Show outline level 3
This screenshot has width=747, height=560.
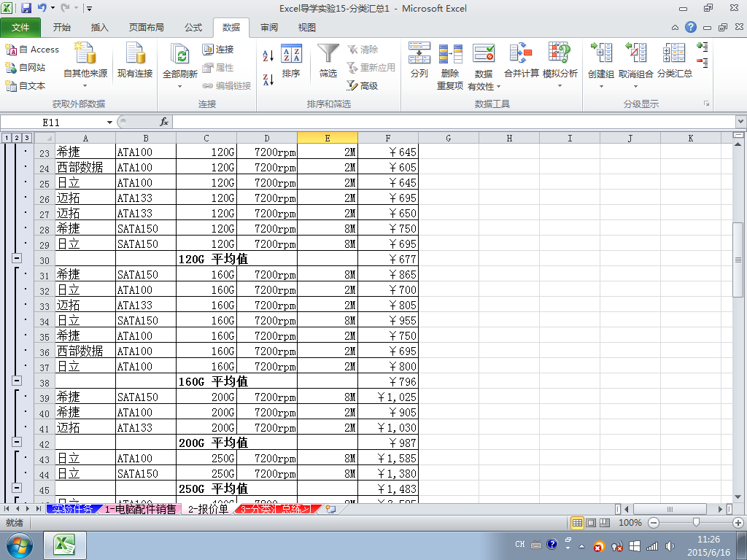pos(27,138)
